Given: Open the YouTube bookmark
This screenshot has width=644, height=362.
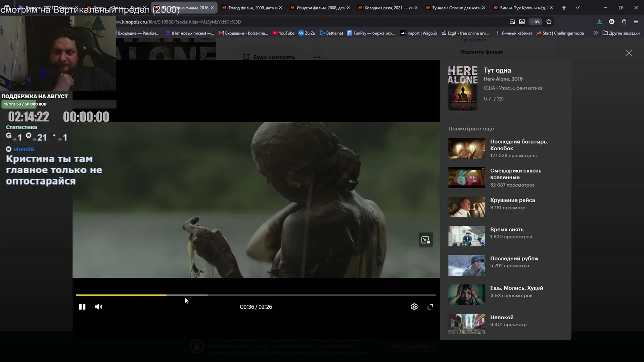Looking at the screenshot, I should tap(284, 33).
